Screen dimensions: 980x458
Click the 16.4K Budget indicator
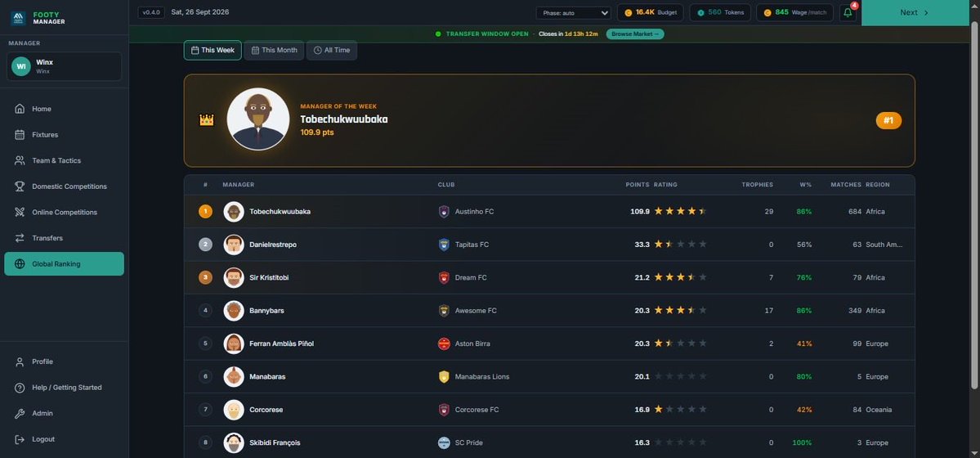tap(650, 12)
